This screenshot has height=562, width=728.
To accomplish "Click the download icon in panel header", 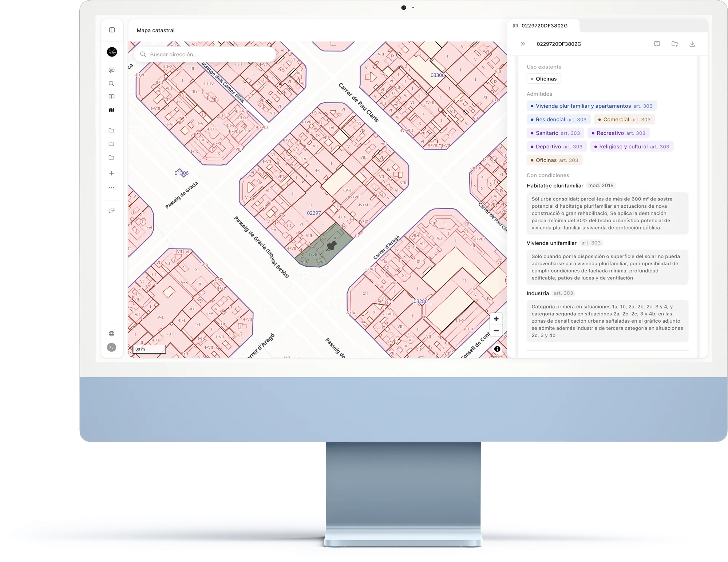I will tap(692, 44).
